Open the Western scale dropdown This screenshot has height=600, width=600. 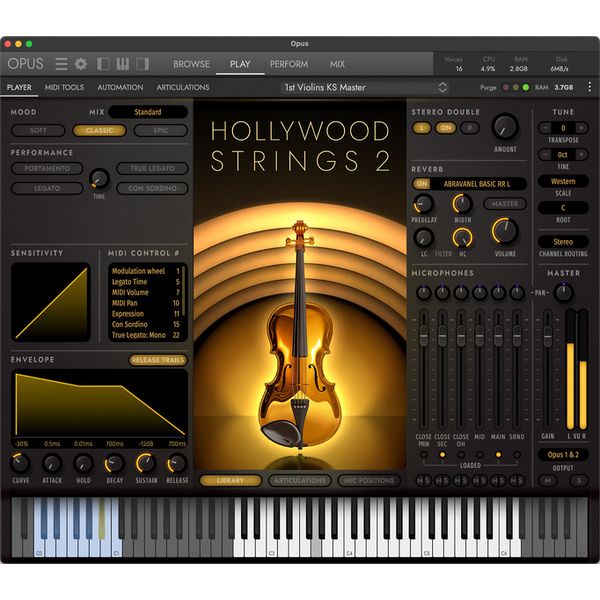(563, 181)
